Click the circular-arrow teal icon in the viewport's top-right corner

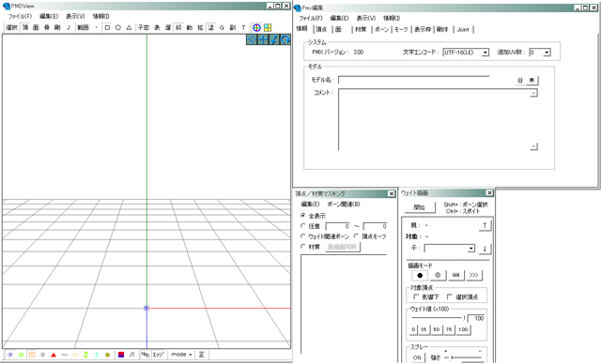(285, 39)
